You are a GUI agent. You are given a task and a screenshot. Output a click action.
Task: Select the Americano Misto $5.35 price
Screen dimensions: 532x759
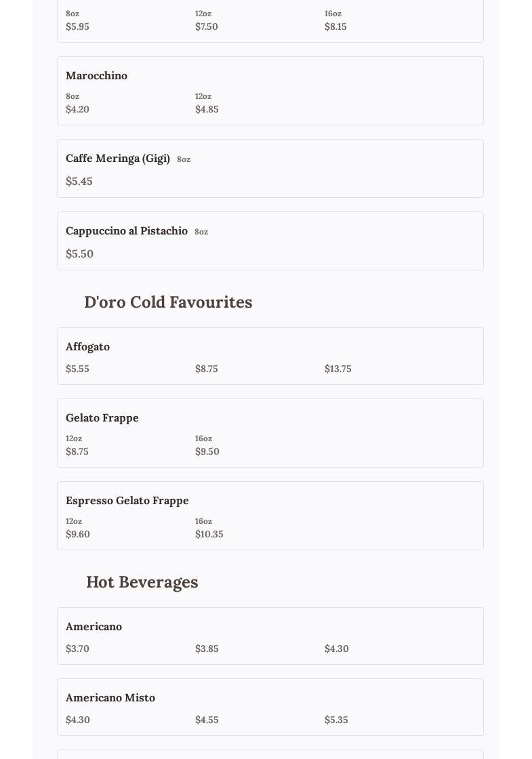pyautogui.click(x=336, y=720)
